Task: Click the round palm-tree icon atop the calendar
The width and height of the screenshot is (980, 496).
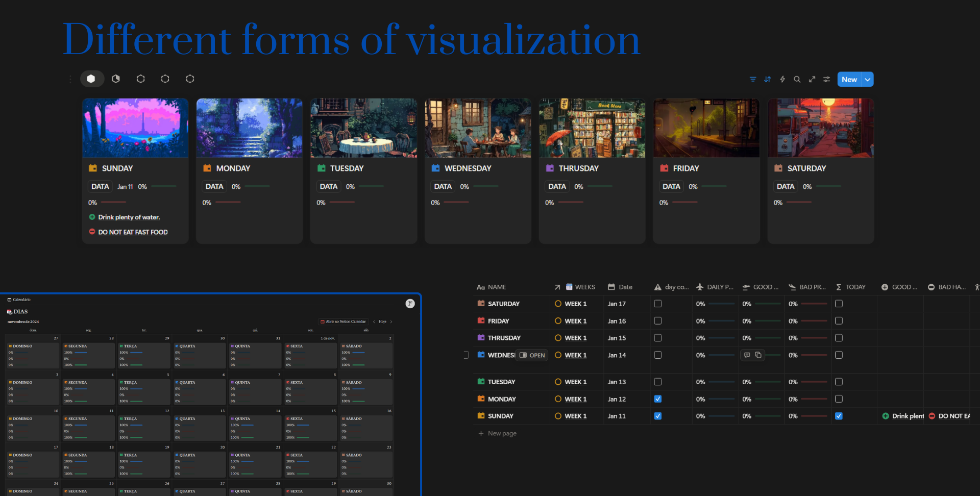Action: pos(410,304)
